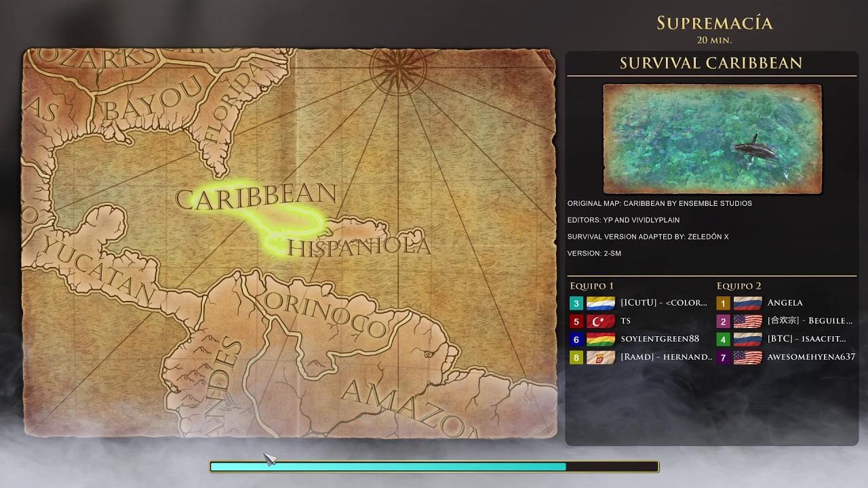Click player name TS
Screen dimensions: 868x488
(625, 321)
